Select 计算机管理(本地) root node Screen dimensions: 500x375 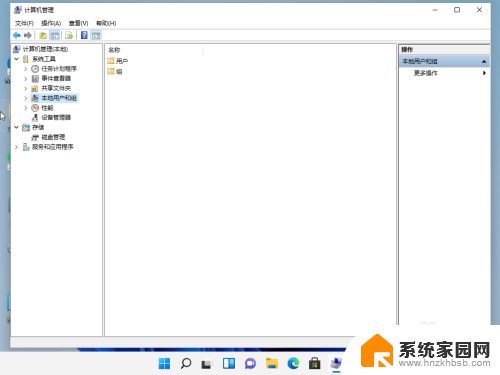[x=45, y=49]
